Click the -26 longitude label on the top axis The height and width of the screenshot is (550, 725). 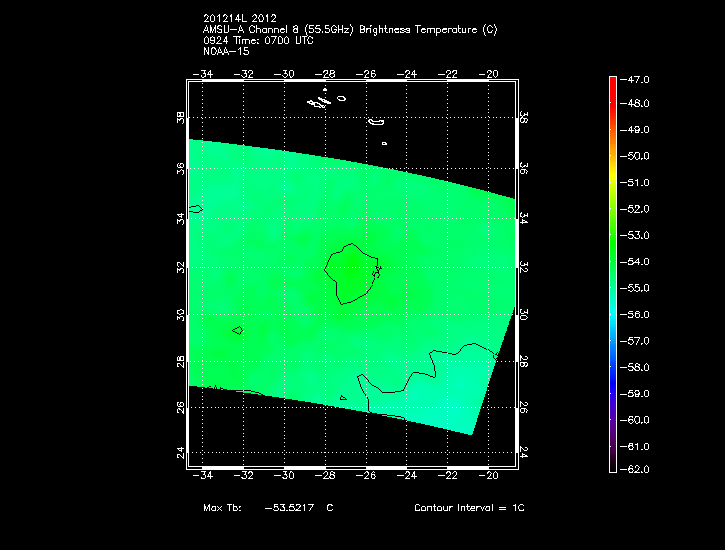tap(367, 74)
